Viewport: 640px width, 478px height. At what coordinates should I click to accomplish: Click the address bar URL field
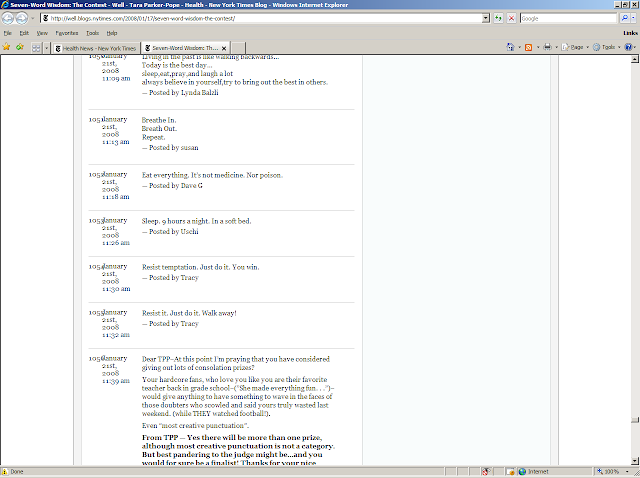click(x=261, y=18)
